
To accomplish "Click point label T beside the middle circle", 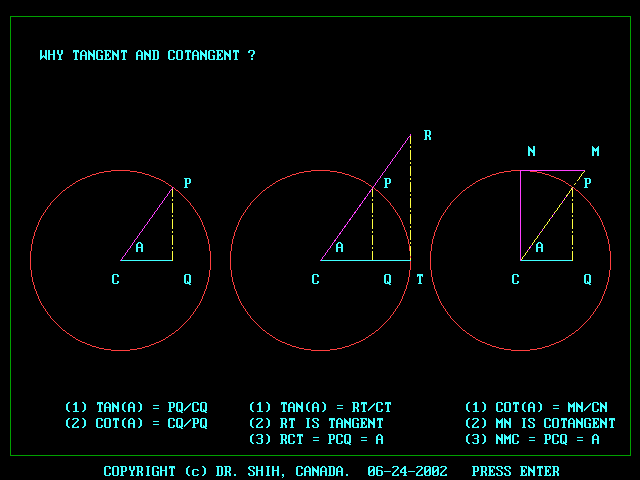I will click(x=420, y=279).
